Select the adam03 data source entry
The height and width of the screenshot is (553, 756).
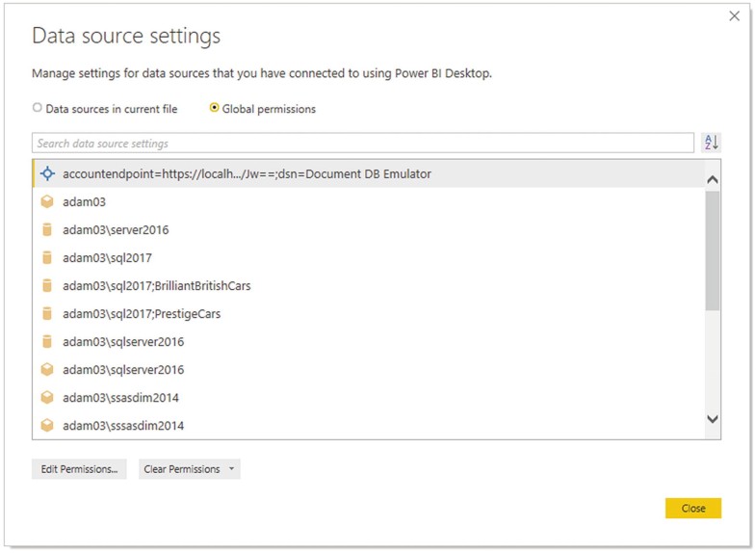coord(369,201)
